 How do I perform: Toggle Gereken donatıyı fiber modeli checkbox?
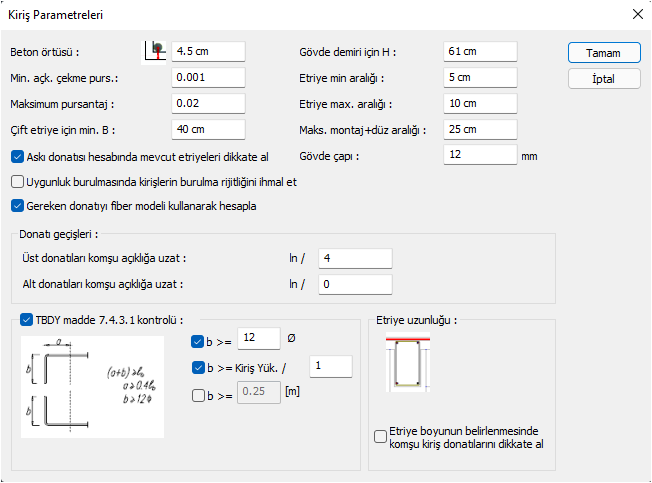coord(18,207)
